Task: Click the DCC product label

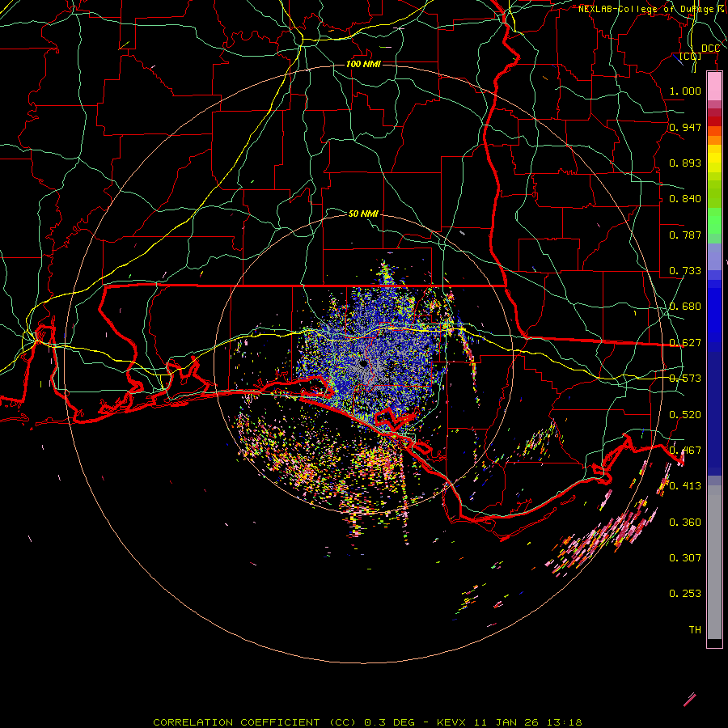Action: coord(710,49)
